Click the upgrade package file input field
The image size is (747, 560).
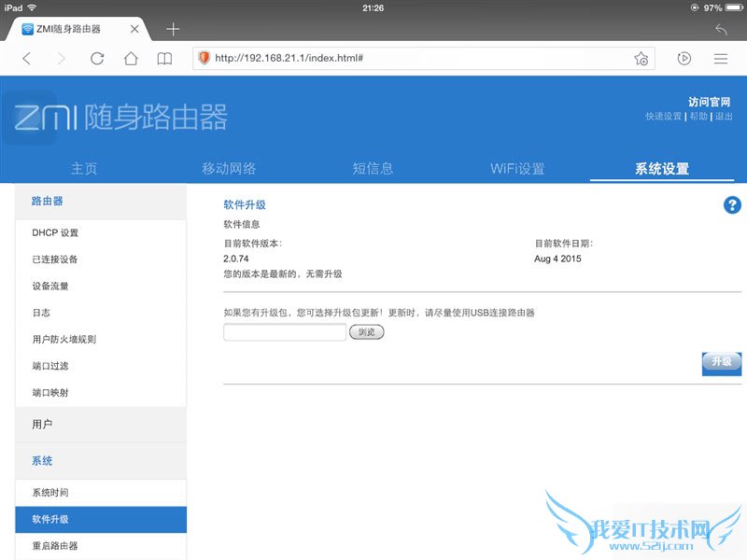(285, 332)
